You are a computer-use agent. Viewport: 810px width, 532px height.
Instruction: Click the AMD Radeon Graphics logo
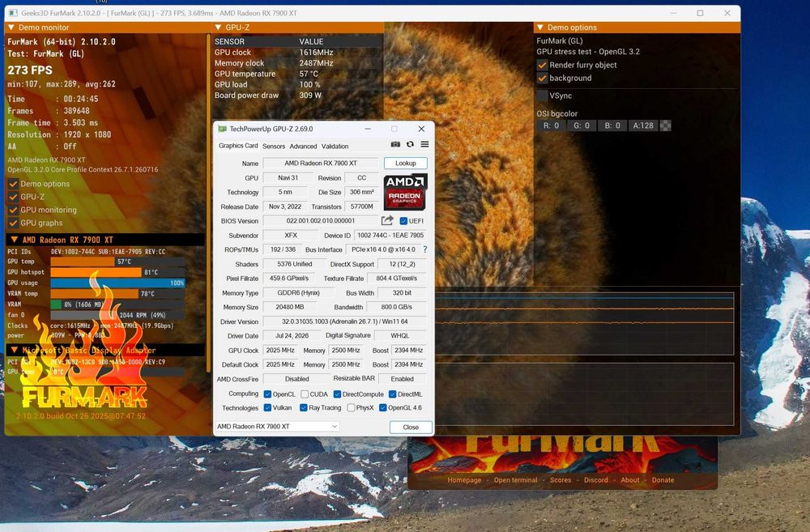[x=405, y=192]
